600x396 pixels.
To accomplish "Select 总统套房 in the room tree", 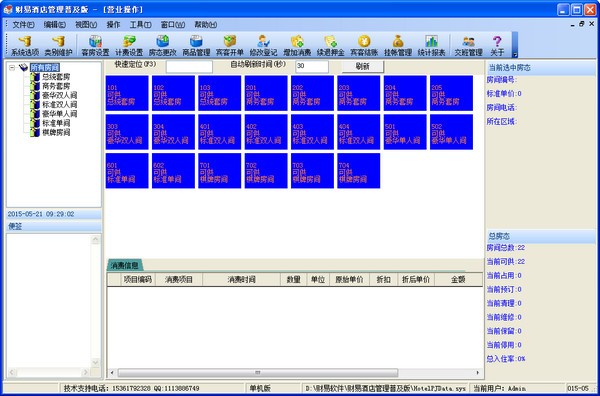I will [x=56, y=77].
